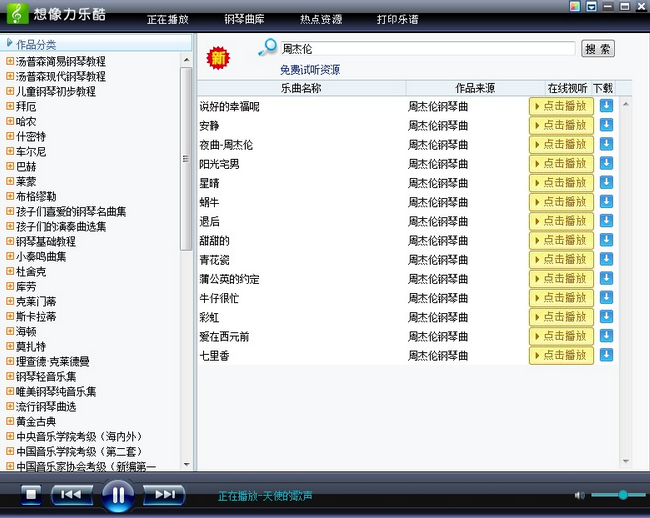
Task: Mute sound with the speaker icon
Action: click(x=580, y=495)
